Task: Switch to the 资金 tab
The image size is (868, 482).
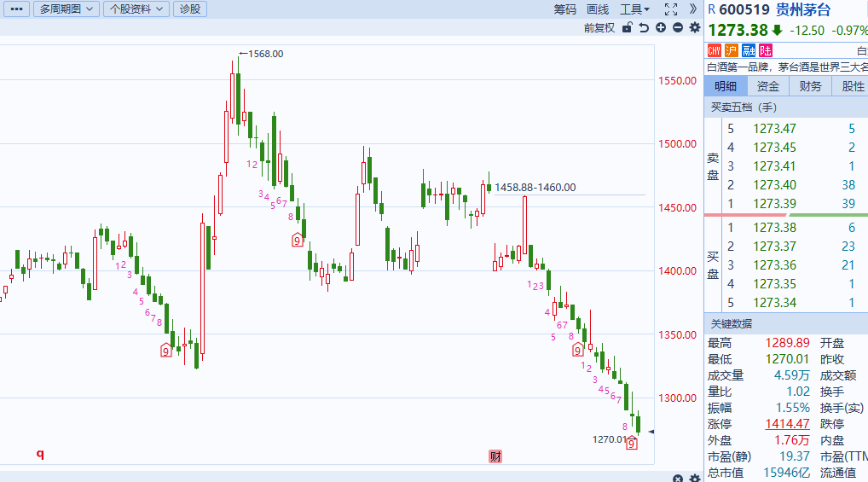Action: [x=767, y=86]
